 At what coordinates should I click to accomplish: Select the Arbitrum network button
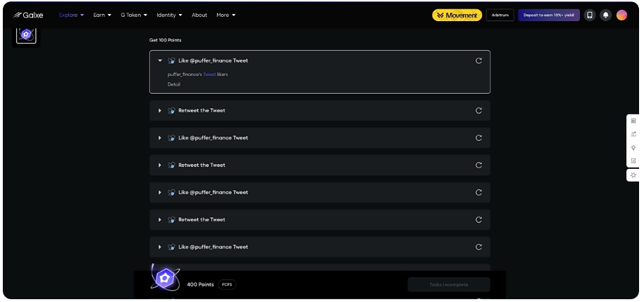point(500,15)
